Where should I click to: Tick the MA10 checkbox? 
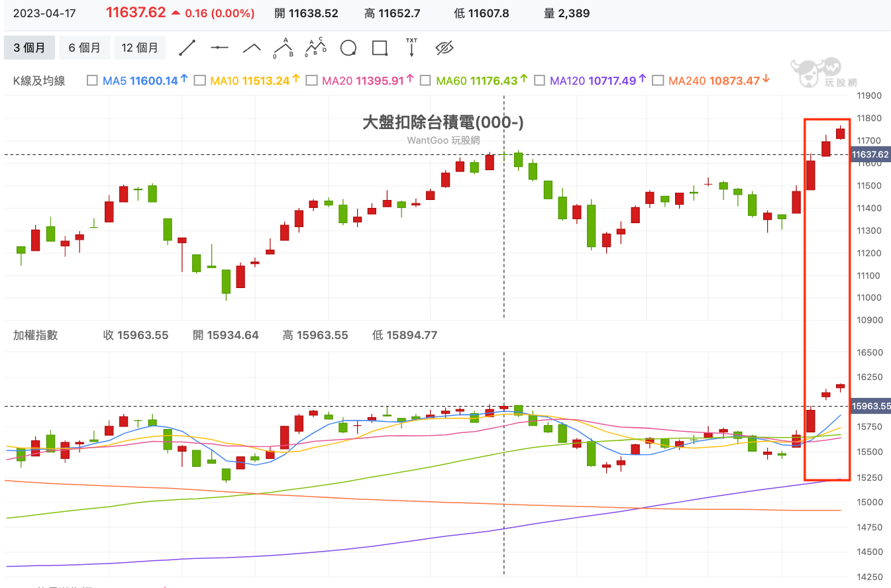tap(199, 81)
